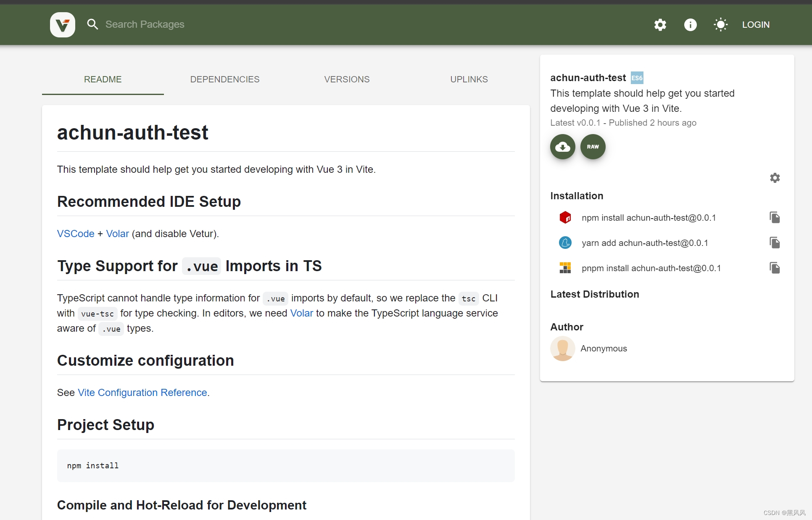Click the 'Latest Distribution' heading
The height and width of the screenshot is (520, 812).
pos(595,294)
